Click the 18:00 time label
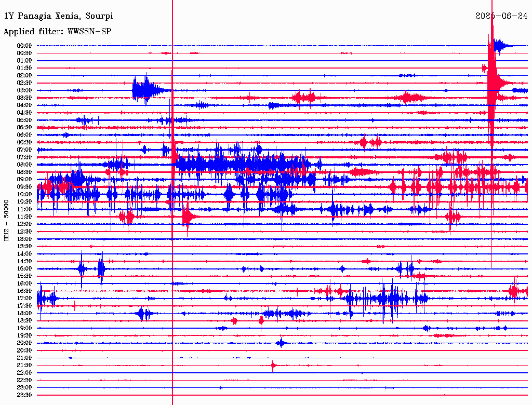Viewport: 532px width, 405px height. 24,314
